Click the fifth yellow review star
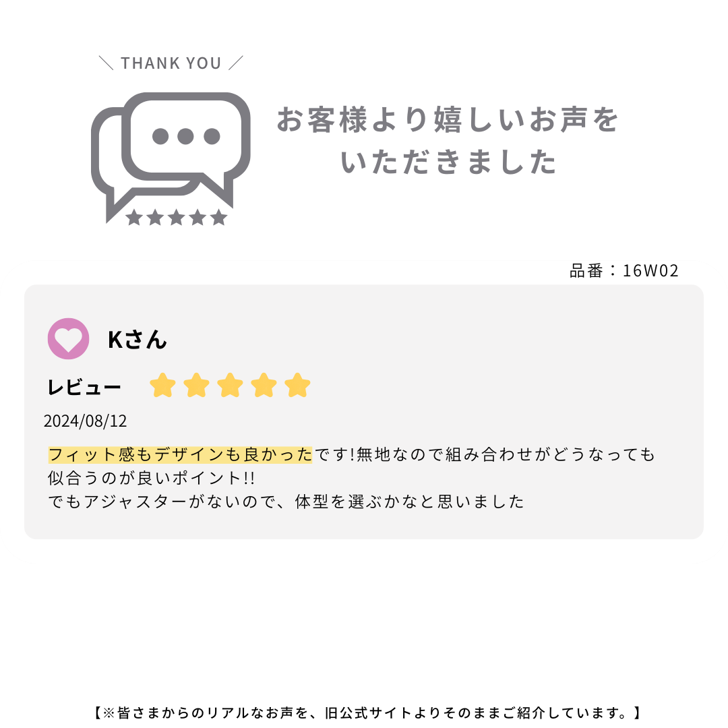 (x=297, y=386)
